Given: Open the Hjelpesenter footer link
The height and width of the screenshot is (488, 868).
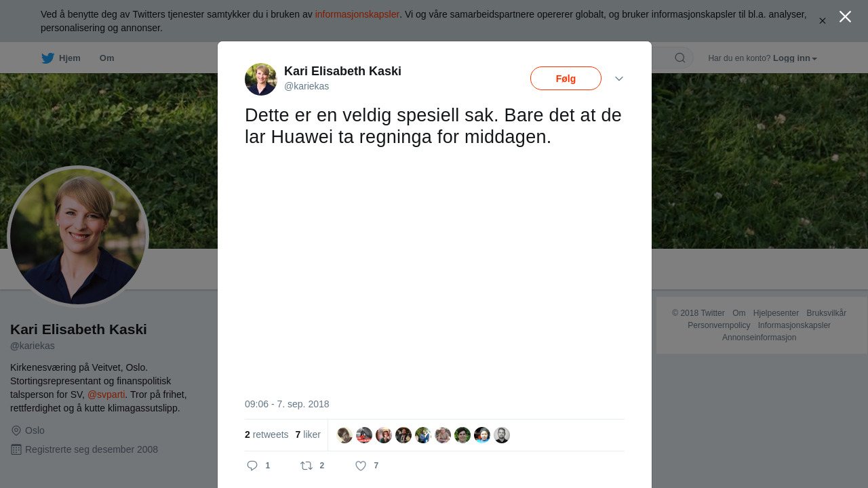Looking at the screenshot, I should (776, 313).
